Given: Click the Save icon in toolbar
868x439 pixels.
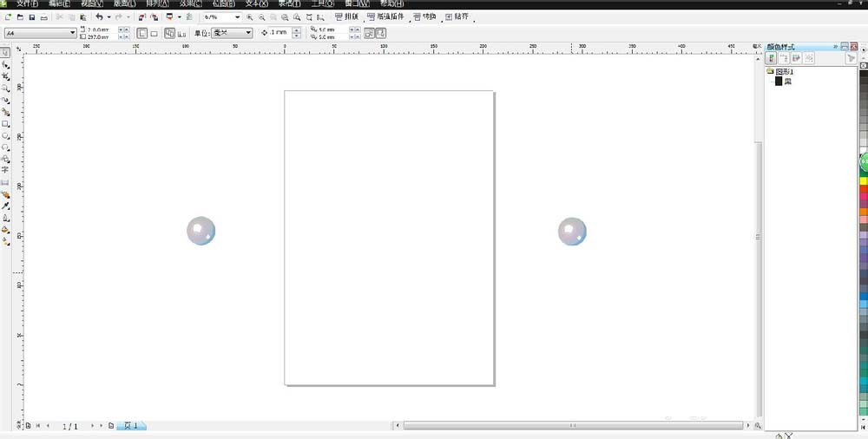Looking at the screenshot, I should (x=32, y=17).
